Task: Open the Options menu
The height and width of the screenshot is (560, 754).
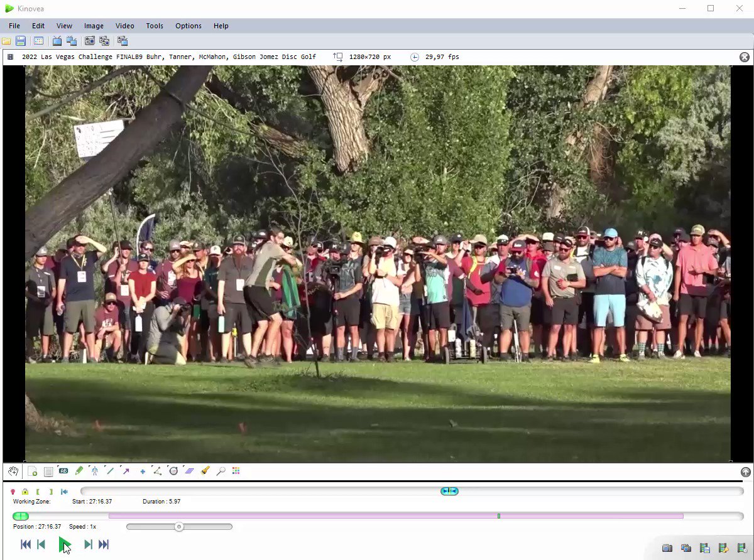Action: coord(188,26)
